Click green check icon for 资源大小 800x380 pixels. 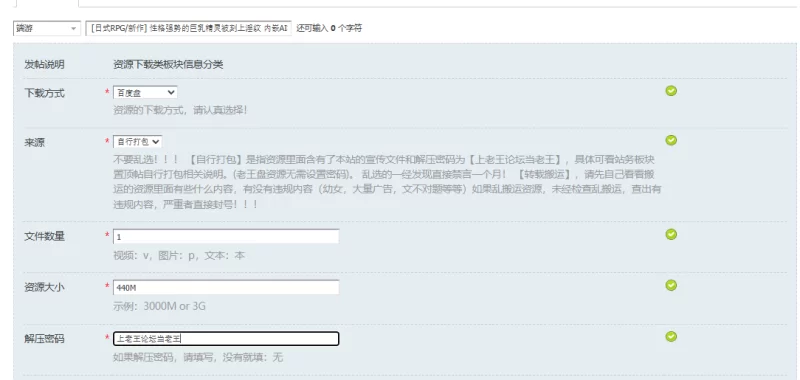coord(671,285)
